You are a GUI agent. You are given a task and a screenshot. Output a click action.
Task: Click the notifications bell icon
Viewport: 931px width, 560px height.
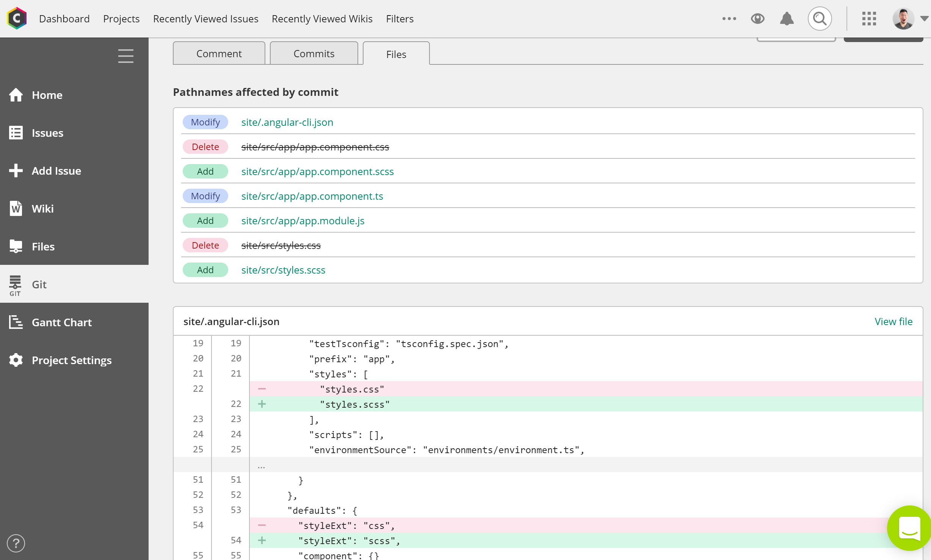(x=787, y=19)
